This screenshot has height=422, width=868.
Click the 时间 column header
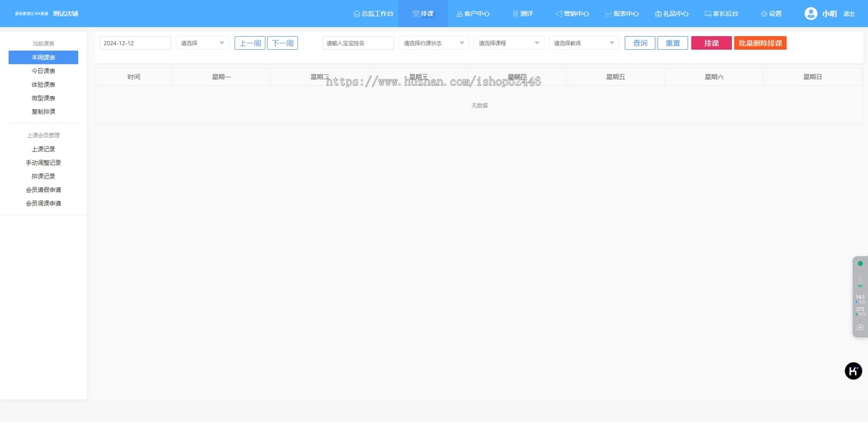click(134, 77)
